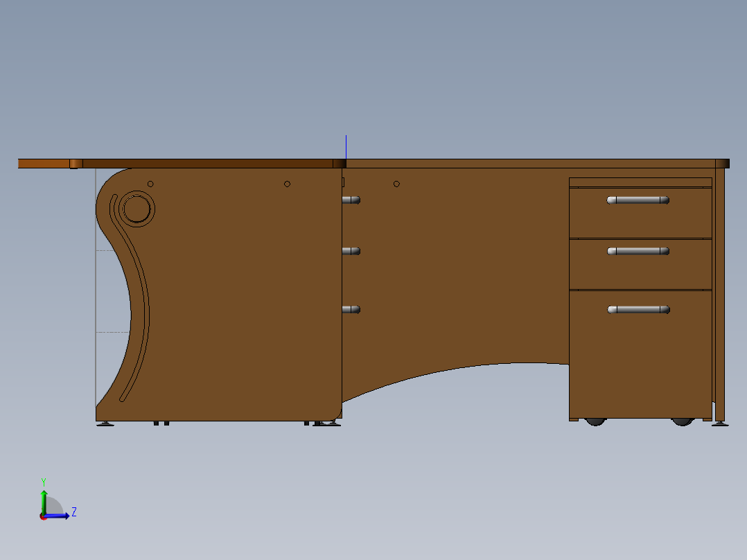Select the leveling foot at the far left bottom
This screenshot has width=747, height=560.
(x=105, y=423)
